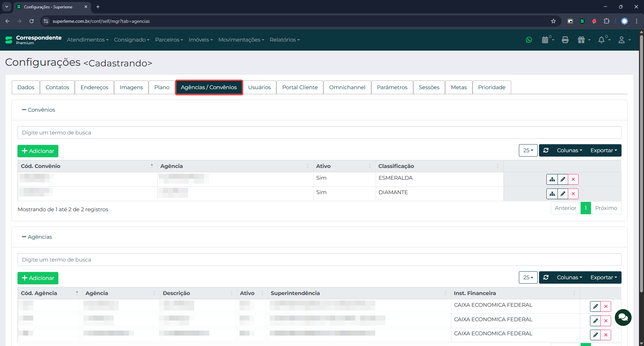
Task: Open the calendar icon in navbar
Action: tap(545, 40)
